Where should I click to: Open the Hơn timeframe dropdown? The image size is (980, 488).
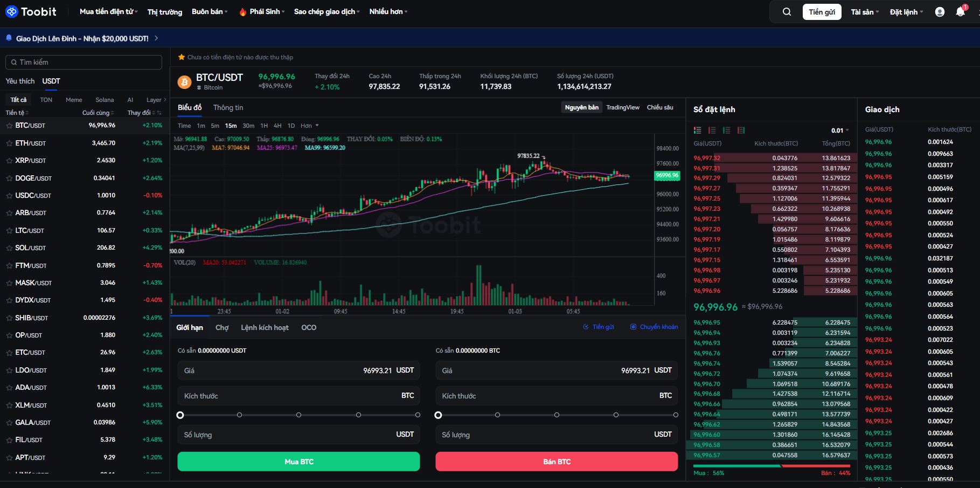tap(310, 126)
